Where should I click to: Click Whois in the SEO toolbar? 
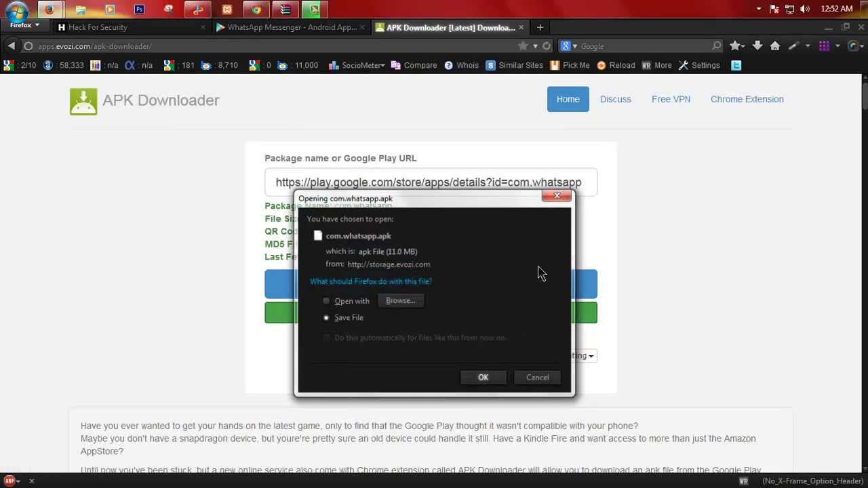pos(461,65)
